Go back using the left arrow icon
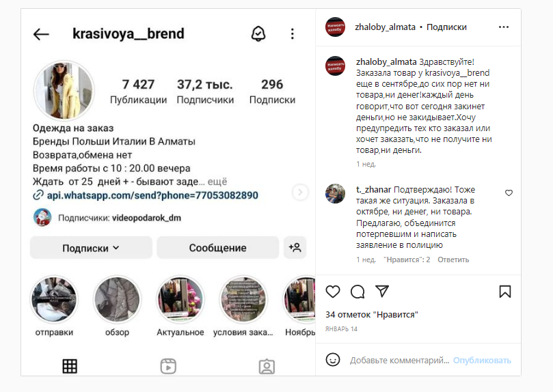The image size is (553, 392). 41,34
